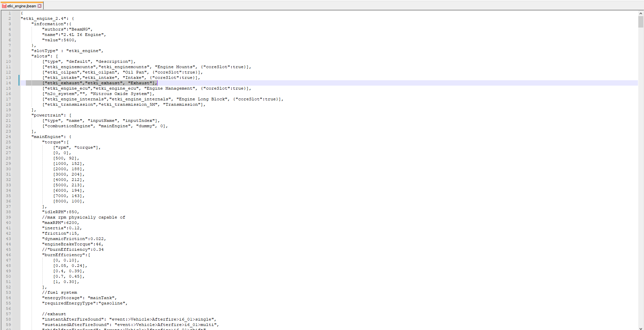Click the "instantAfterFireSound" line
This screenshot has width=644, height=330.
129,319
